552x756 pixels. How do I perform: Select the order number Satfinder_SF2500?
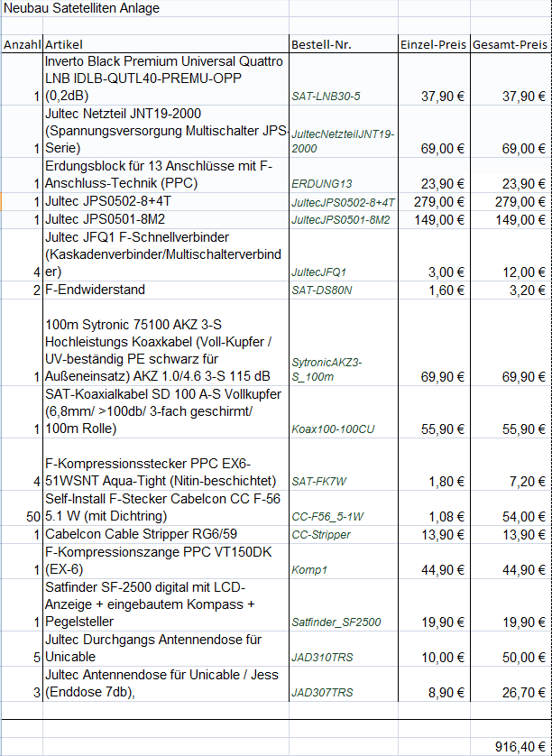336,622
